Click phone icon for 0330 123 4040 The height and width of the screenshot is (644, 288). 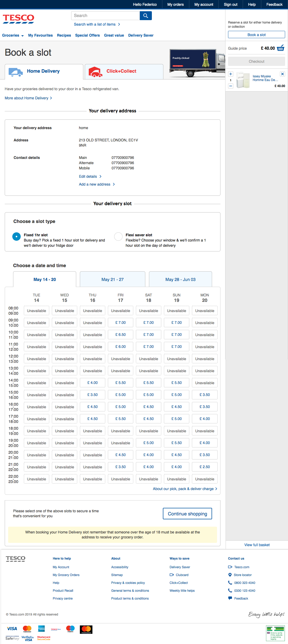(230, 590)
